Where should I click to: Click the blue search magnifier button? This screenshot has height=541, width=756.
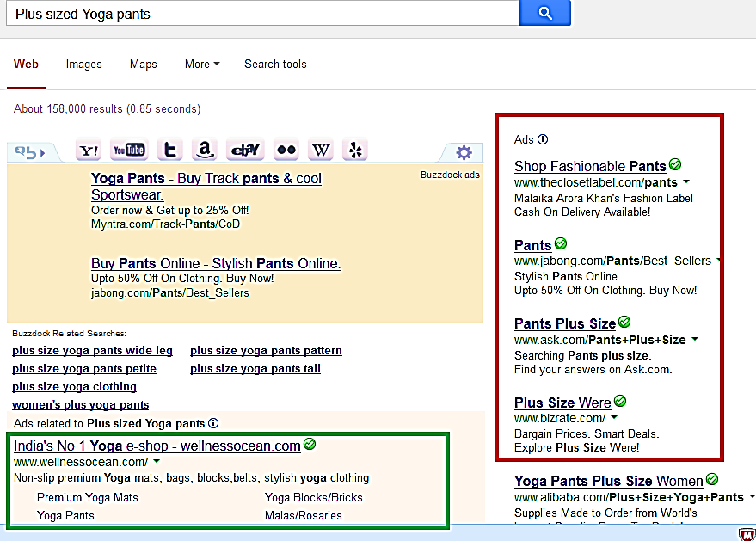[544, 13]
